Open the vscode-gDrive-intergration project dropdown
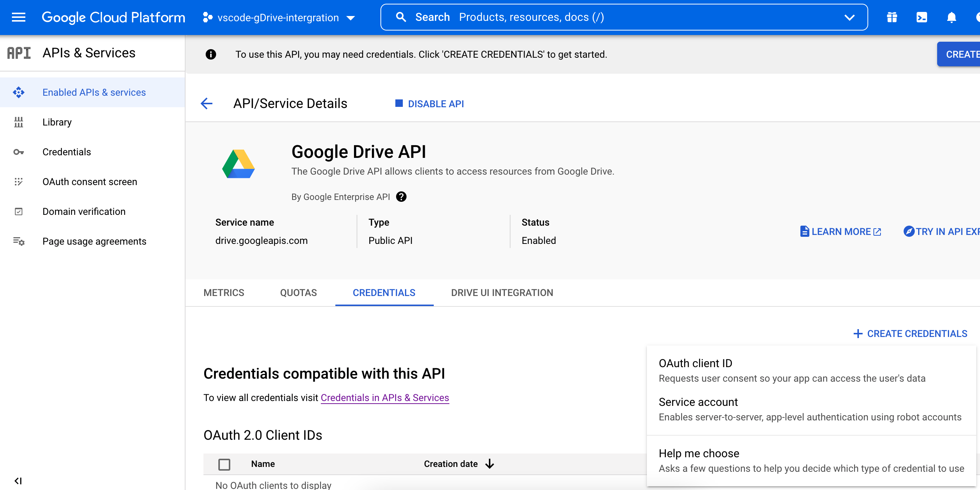This screenshot has height=490, width=980. tap(279, 17)
